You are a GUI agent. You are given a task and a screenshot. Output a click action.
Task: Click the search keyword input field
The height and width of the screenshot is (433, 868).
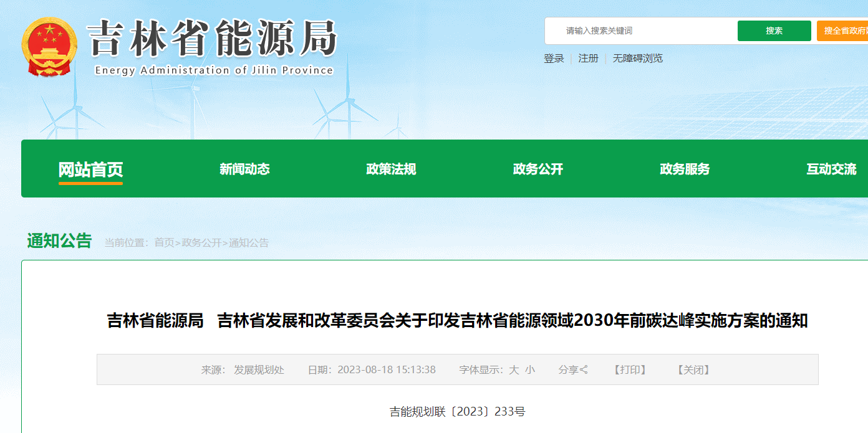point(642,31)
